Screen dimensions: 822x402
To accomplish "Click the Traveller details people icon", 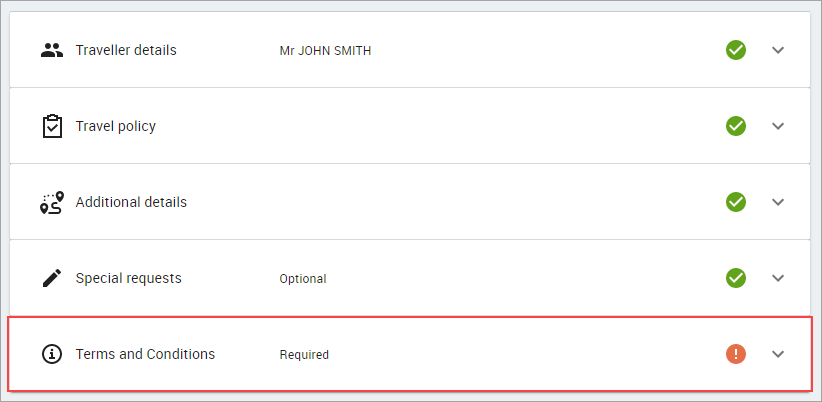I will tap(52, 50).
